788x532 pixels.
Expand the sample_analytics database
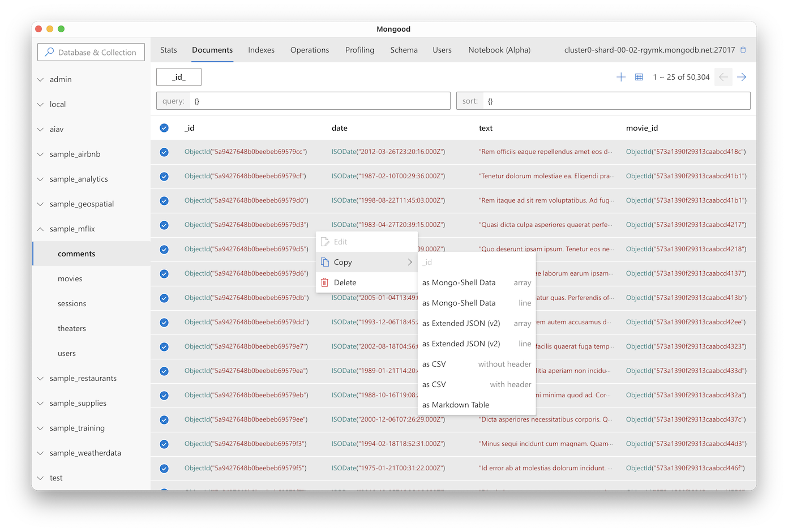pos(40,179)
